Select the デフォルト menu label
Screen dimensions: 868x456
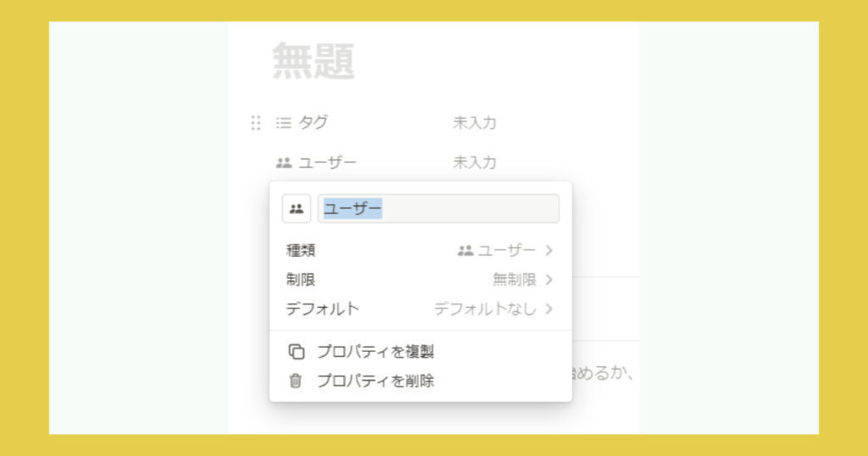322,309
